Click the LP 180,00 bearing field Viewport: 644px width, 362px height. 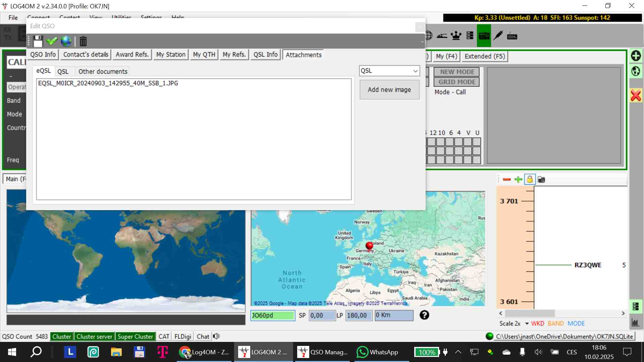pyautogui.click(x=359, y=315)
